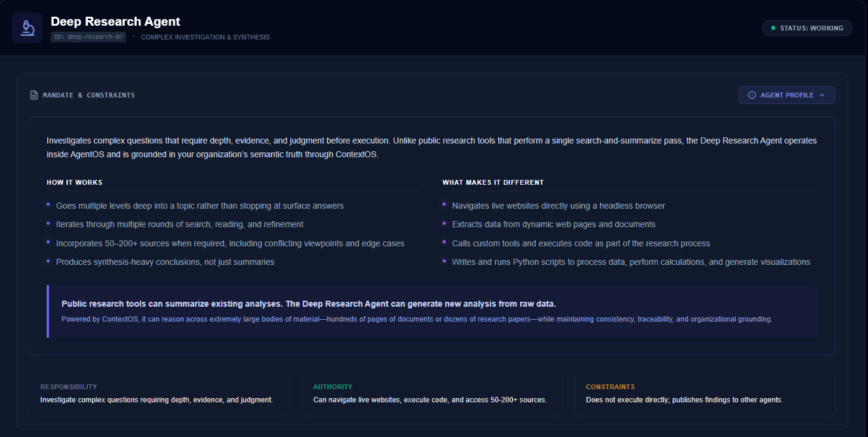Open the Responsibility card
The width and height of the screenshot is (868, 437).
(160, 394)
